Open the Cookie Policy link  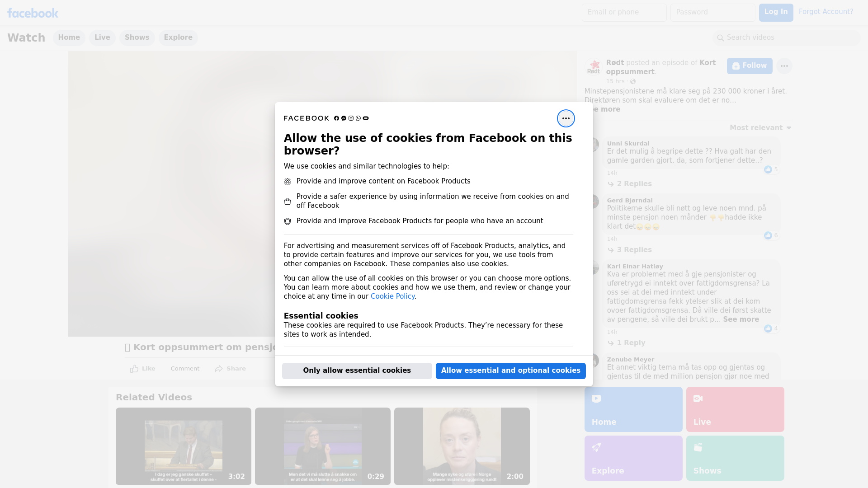click(392, 296)
